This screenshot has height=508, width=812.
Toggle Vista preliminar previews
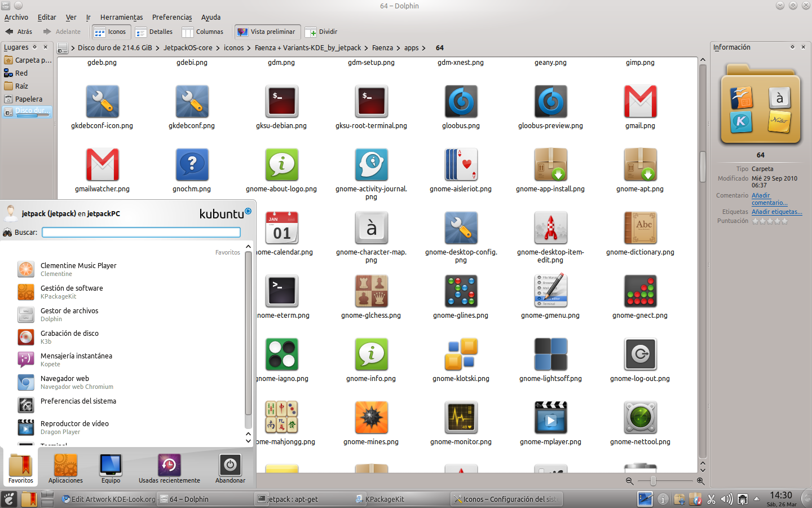[x=266, y=32]
